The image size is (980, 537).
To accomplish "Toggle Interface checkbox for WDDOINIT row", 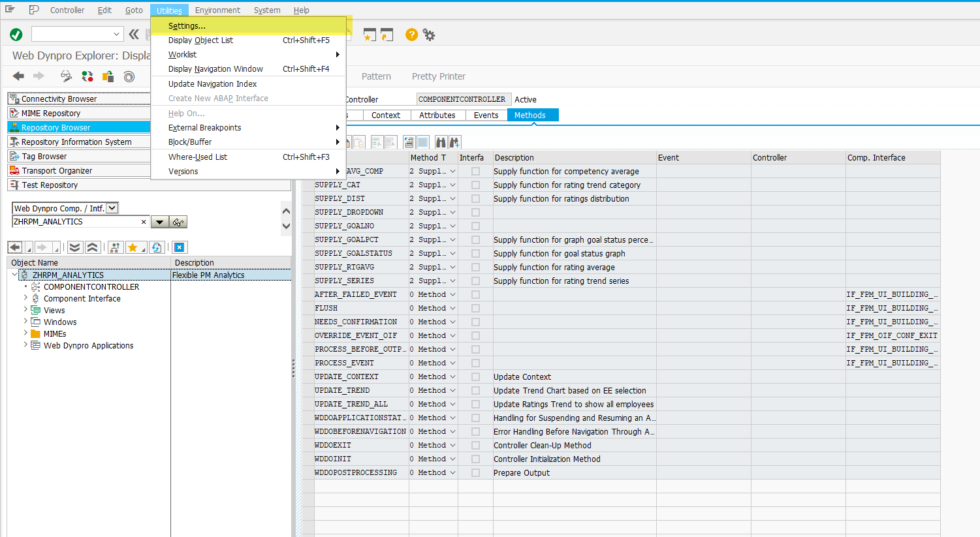I will pyautogui.click(x=475, y=459).
